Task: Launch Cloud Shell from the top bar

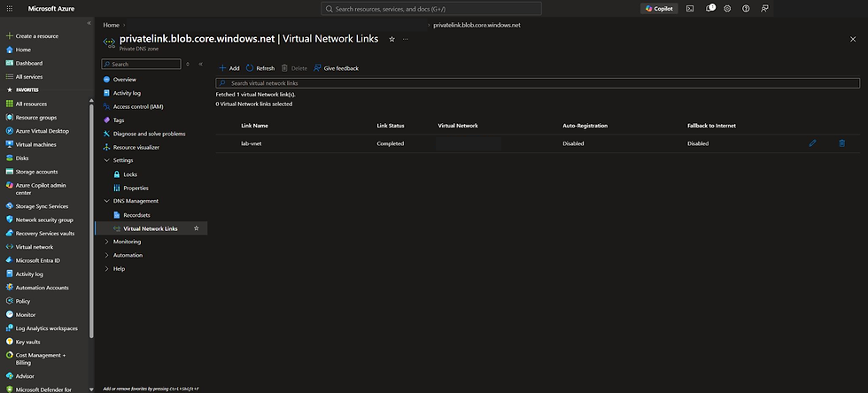Action: (x=690, y=9)
